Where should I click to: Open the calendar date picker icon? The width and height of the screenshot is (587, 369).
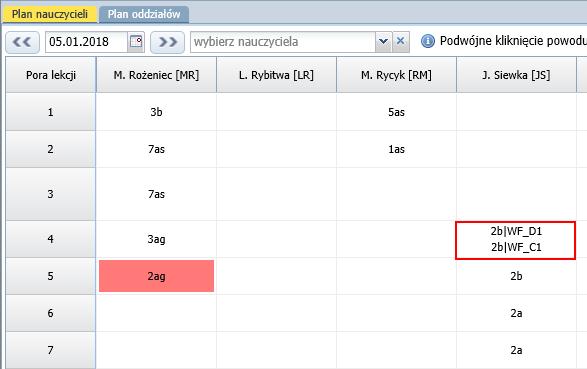(x=136, y=42)
